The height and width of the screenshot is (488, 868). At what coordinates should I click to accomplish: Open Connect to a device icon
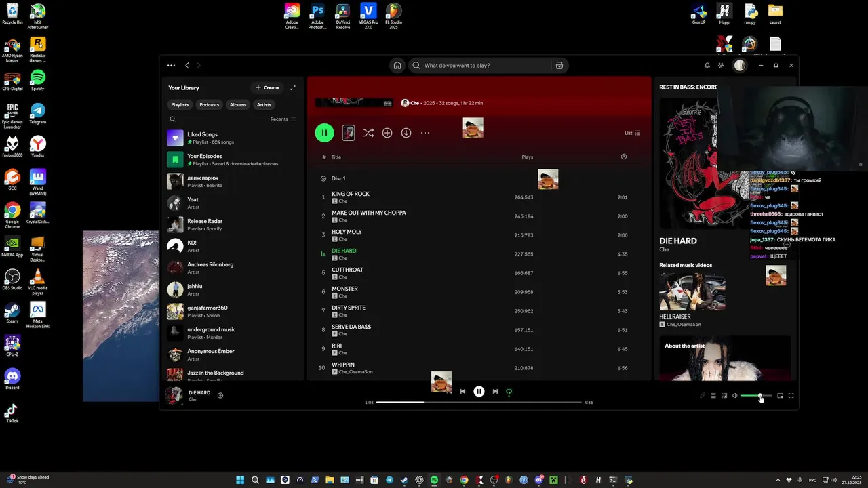(724, 396)
